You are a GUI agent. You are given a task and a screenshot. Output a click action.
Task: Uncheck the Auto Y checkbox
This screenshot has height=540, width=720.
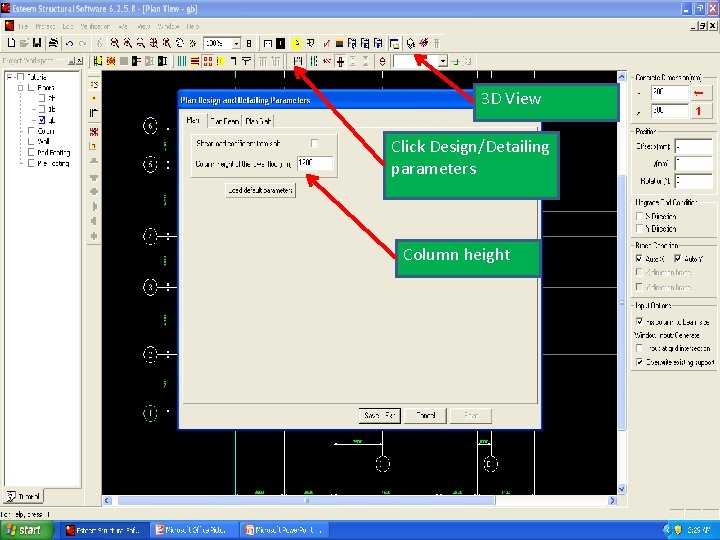point(678,259)
